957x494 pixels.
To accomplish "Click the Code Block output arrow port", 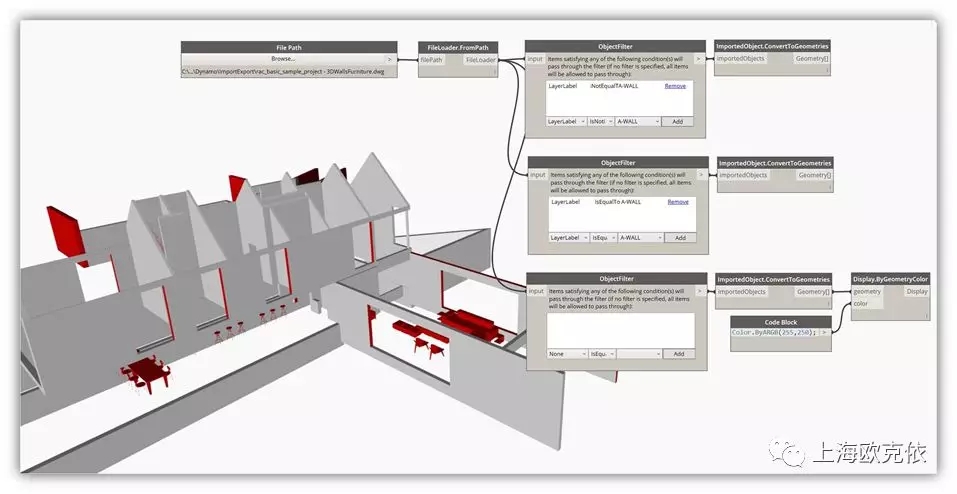I will pos(824,332).
